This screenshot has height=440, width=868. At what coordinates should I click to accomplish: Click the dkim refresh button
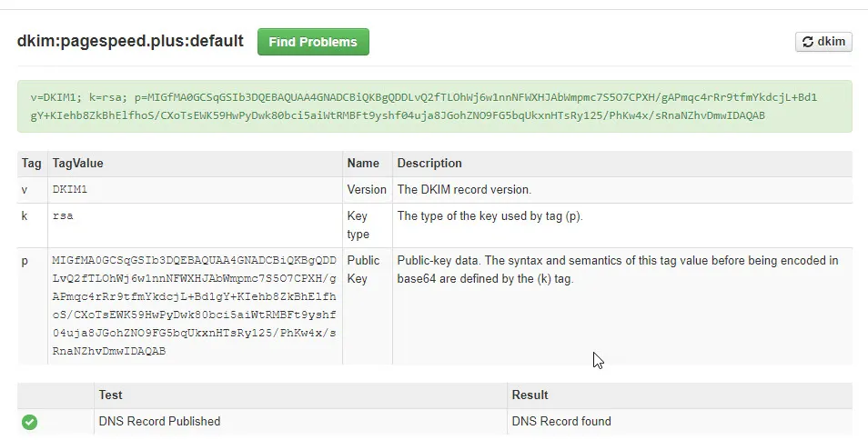click(823, 42)
